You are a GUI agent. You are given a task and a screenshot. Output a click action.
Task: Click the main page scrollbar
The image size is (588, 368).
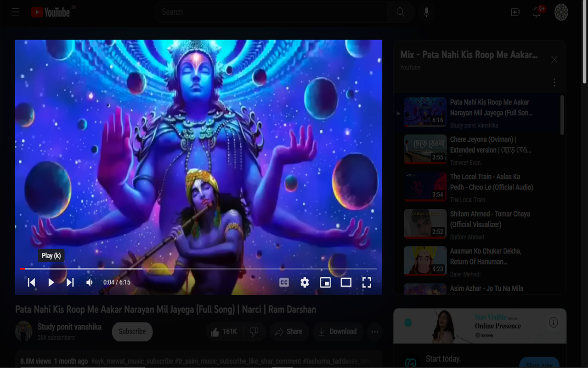pos(584,43)
